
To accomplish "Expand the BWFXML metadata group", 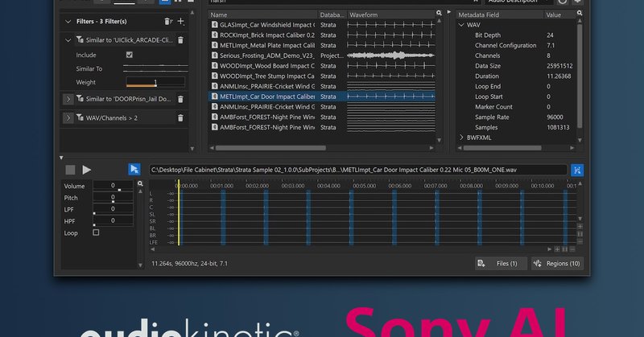I will tap(461, 138).
